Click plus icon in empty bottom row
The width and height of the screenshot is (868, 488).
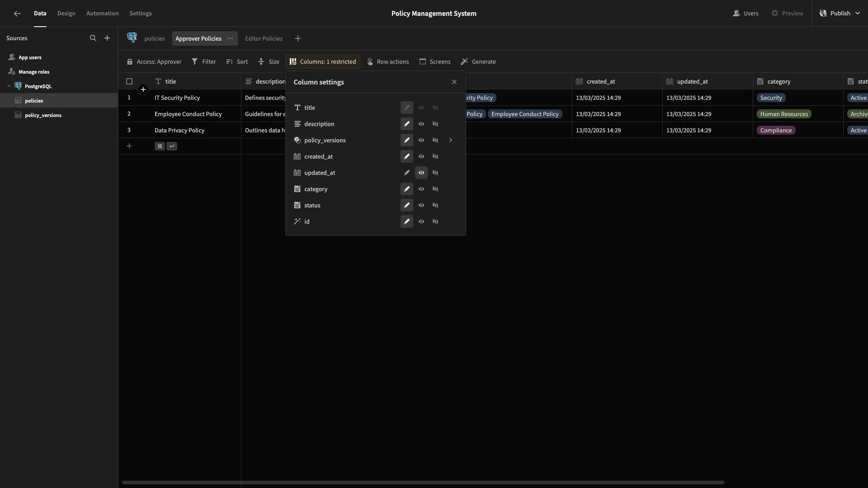tap(129, 146)
